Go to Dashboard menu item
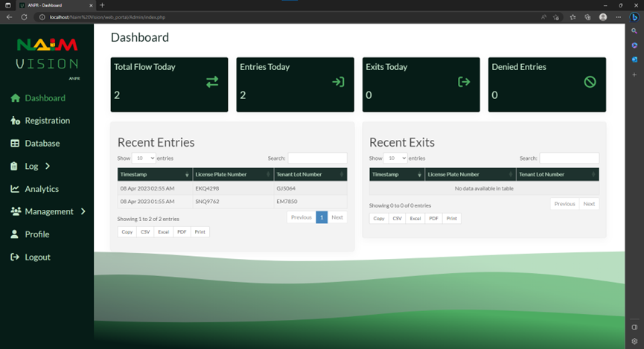Viewport: 644px width, 349px height. (45, 98)
